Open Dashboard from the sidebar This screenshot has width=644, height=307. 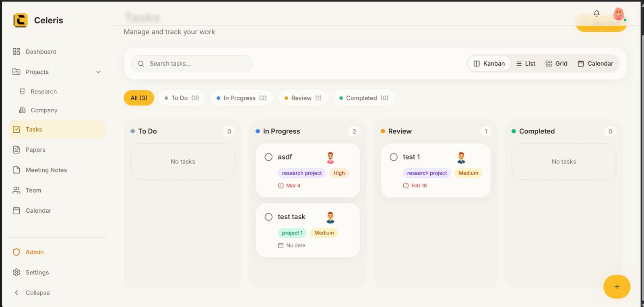[x=41, y=52]
